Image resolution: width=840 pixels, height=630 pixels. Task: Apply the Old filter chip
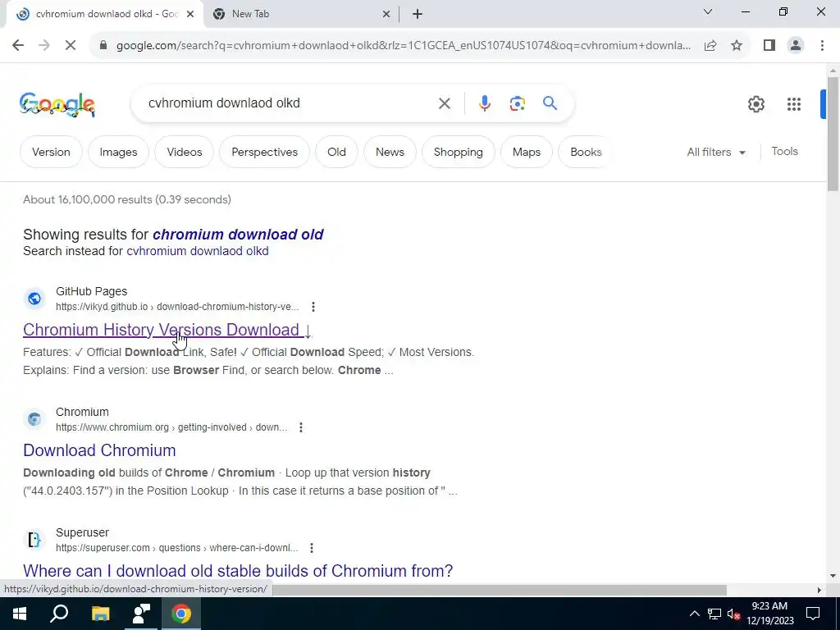pyautogui.click(x=336, y=152)
